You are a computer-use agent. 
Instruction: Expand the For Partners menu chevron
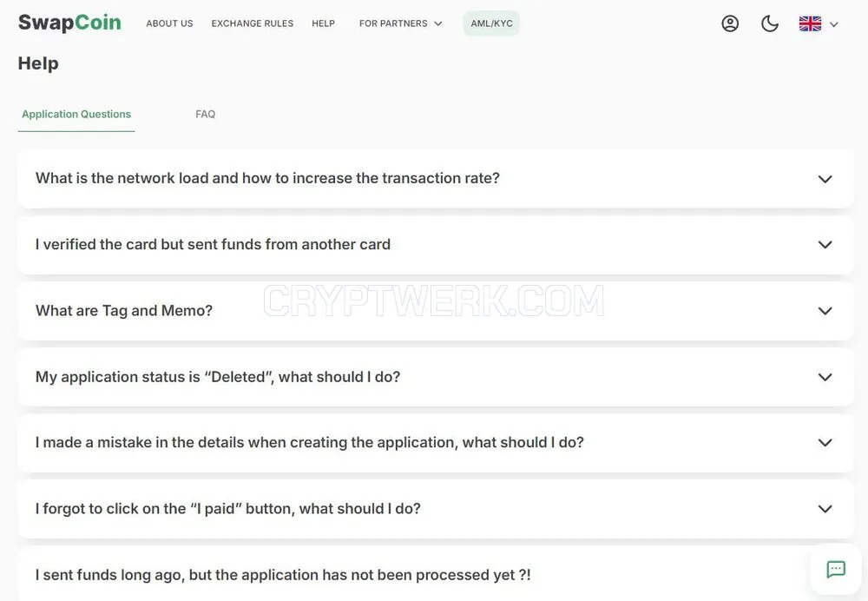point(437,23)
